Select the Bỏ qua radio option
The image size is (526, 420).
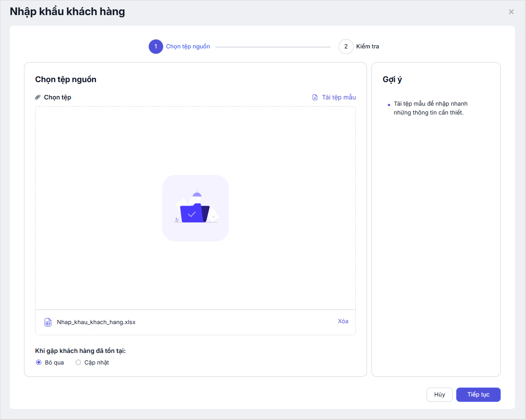(39, 363)
